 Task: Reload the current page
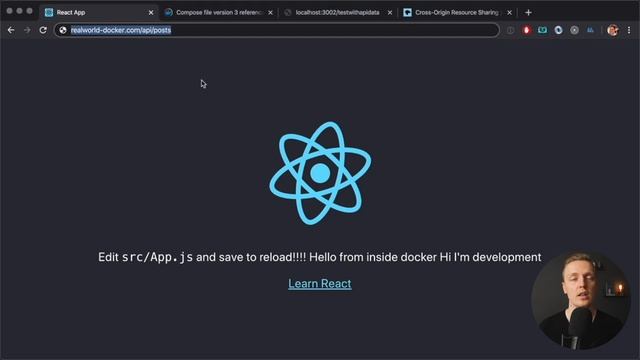[43, 30]
